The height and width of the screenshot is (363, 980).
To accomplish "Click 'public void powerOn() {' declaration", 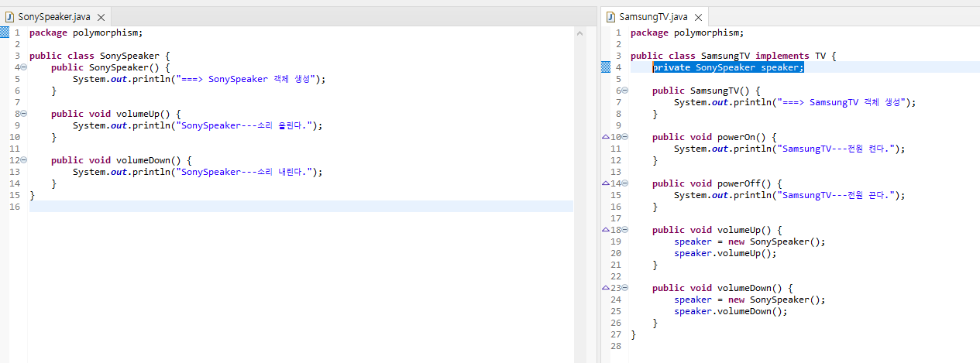I will click(x=714, y=137).
